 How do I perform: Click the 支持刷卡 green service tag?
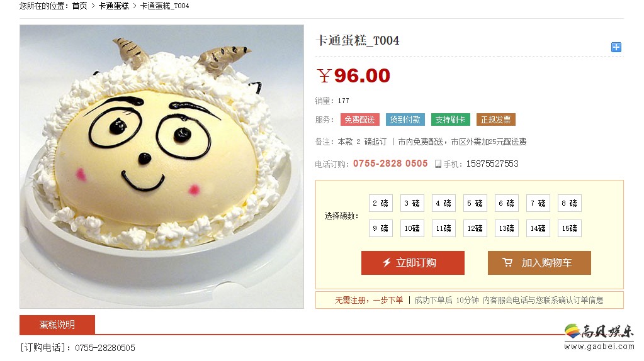(x=451, y=119)
